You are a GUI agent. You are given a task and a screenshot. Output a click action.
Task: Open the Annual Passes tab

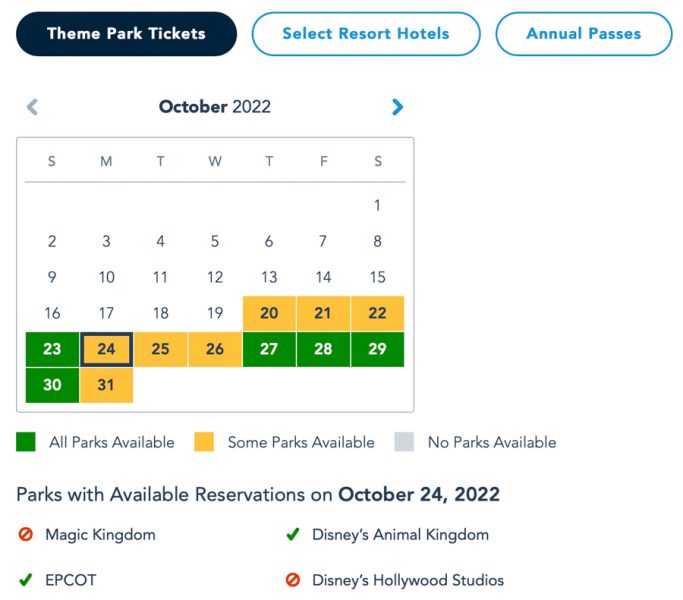[x=584, y=34]
